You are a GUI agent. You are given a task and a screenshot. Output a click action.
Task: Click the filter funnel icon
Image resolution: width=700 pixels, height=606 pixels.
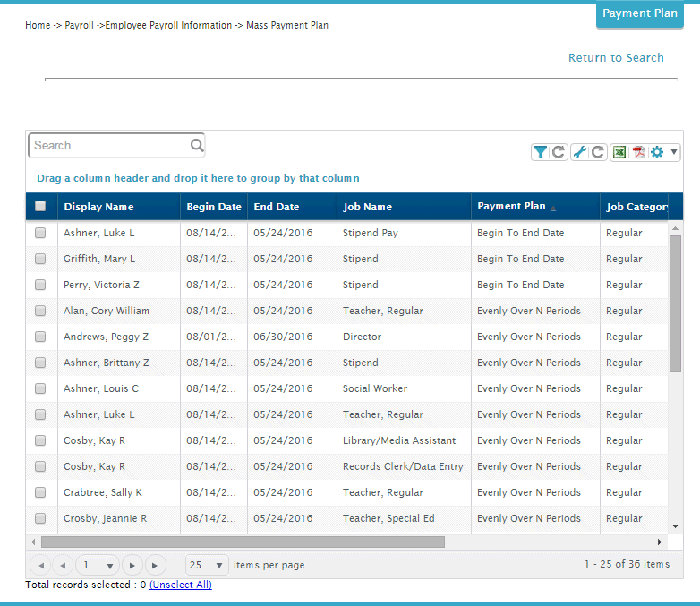click(x=541, y=152)
